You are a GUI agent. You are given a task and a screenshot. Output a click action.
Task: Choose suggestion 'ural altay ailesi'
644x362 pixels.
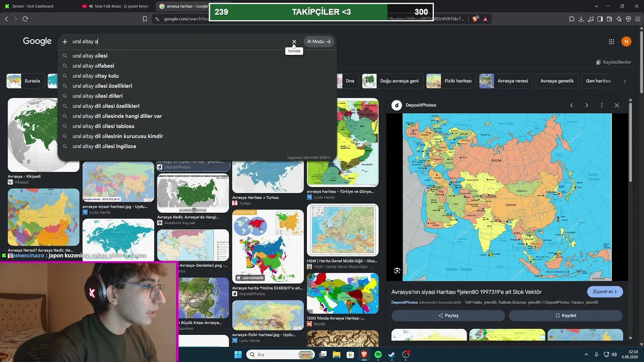197,56
